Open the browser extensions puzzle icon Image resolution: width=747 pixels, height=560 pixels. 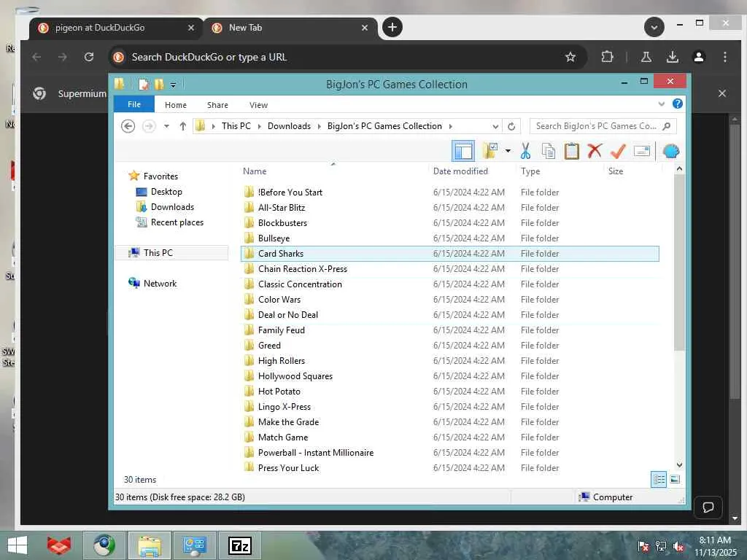pos(607,57)
